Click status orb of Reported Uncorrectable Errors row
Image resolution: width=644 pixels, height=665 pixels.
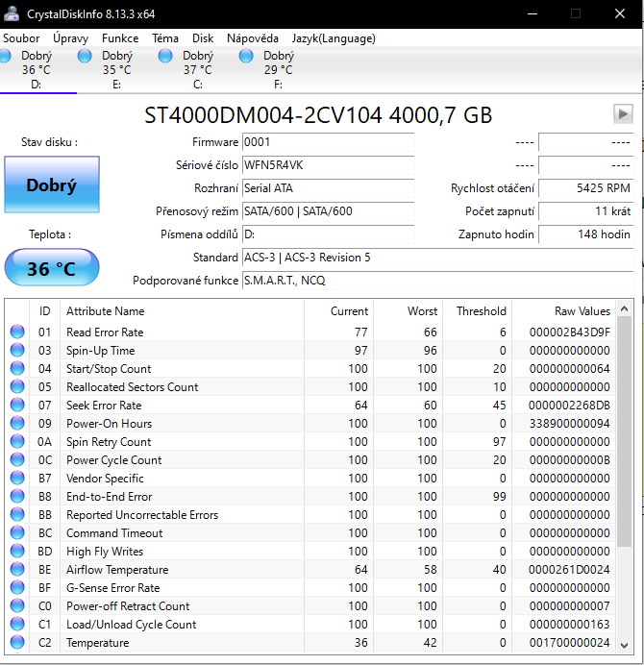pyautogui.click(x=17, y=514)
